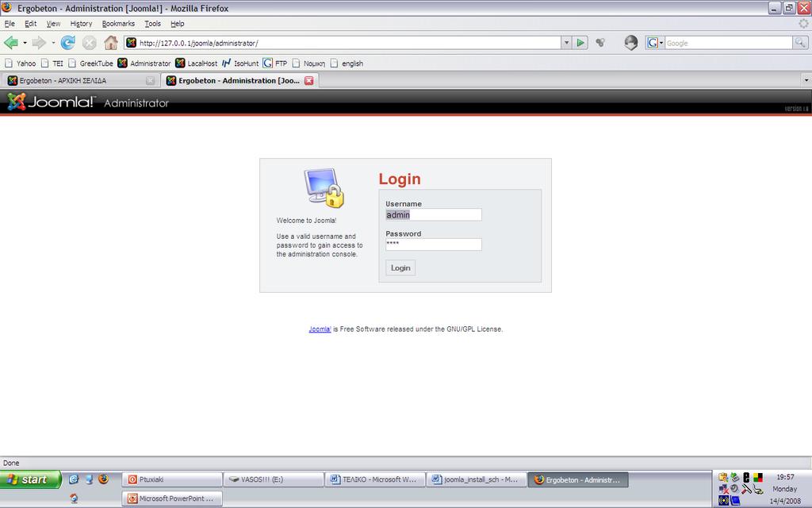Switch to ΤΕΛΙΚΟ - Microsoft Word taskbar window

(x=375, y=479)
